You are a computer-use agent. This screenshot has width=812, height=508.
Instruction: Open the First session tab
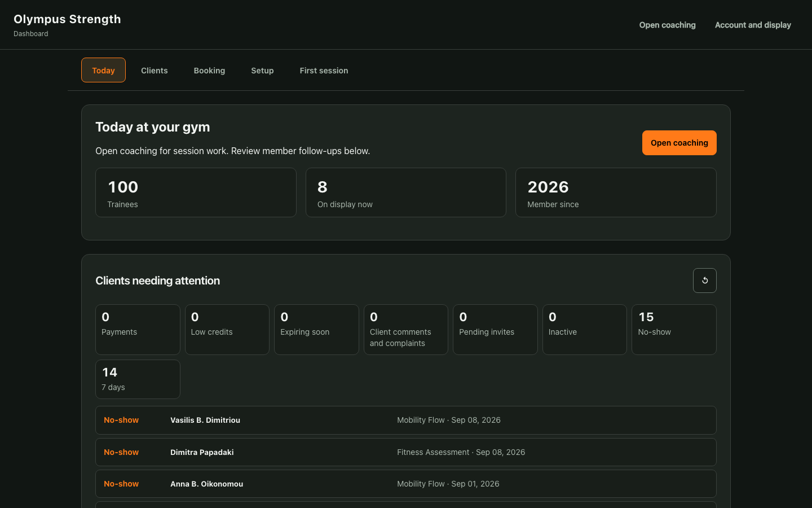(x=324, y=70)
